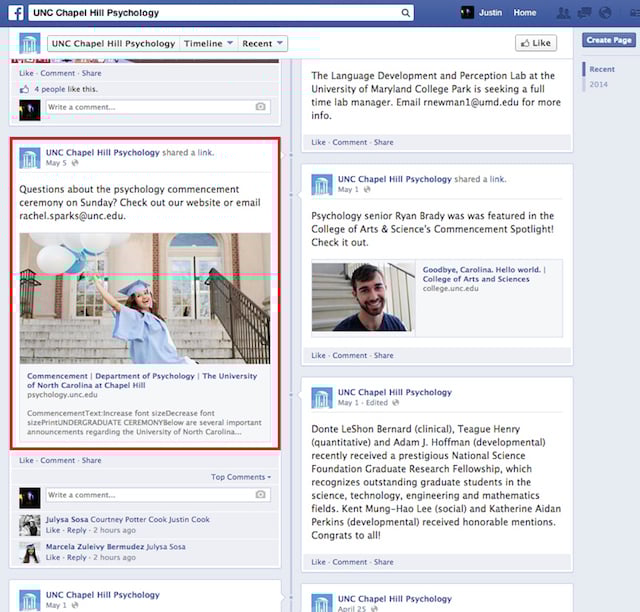Like the Language Development Lab post
The height and width of the screenshot is (612, 640).
click(x=318, y=142)
